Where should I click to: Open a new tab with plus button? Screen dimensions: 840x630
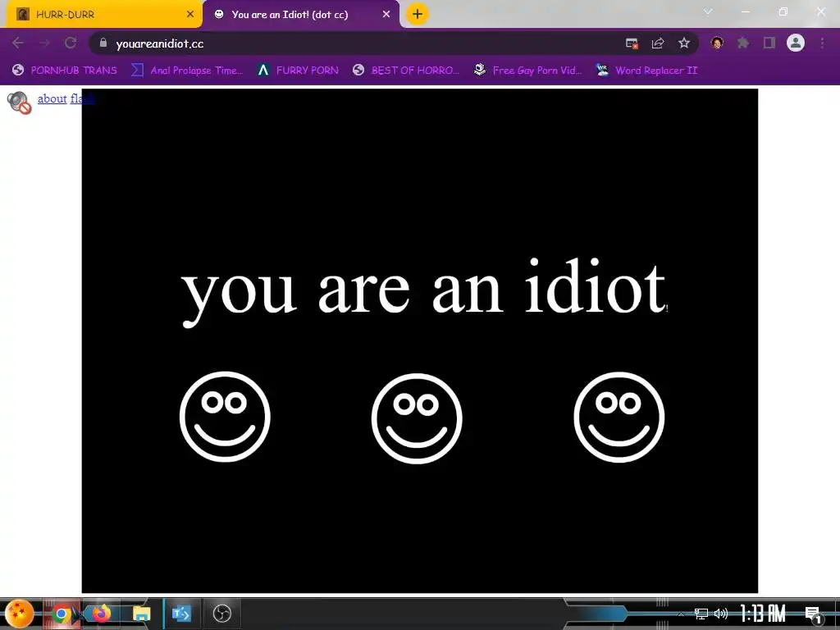tap(418, 14)
